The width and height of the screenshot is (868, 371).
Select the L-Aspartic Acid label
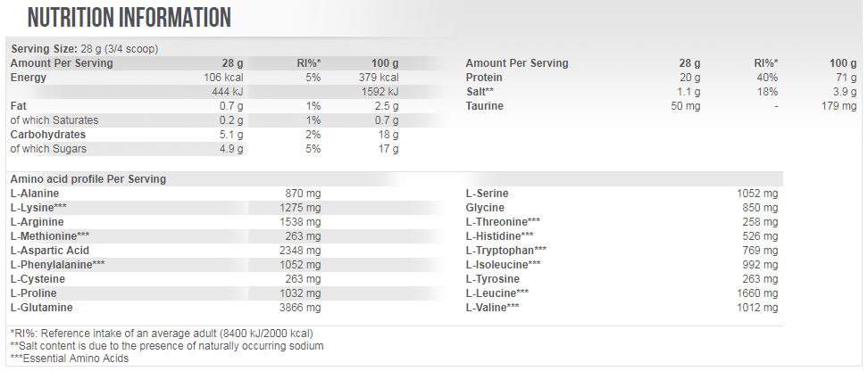(49, 251)
